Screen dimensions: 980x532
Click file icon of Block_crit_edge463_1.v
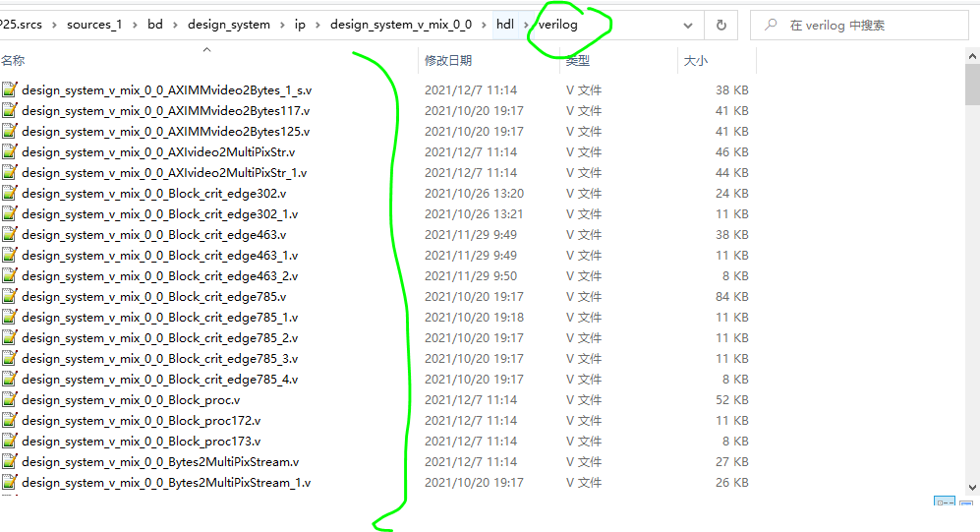click(10, 255)
